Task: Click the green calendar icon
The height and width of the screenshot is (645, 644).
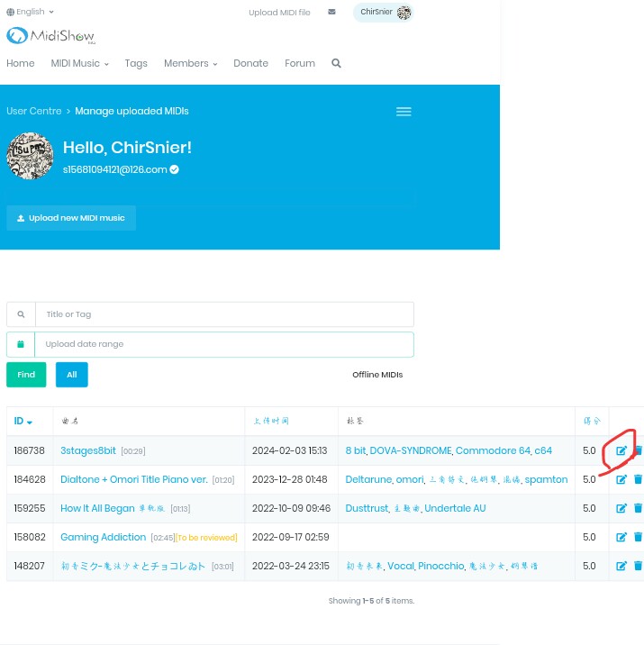Action: (21, 344)
